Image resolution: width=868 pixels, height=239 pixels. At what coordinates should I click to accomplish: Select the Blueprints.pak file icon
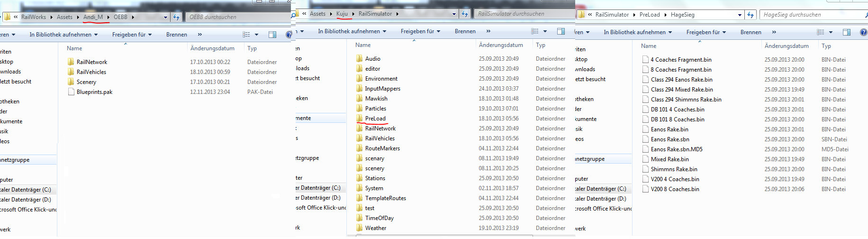point(71,92)
